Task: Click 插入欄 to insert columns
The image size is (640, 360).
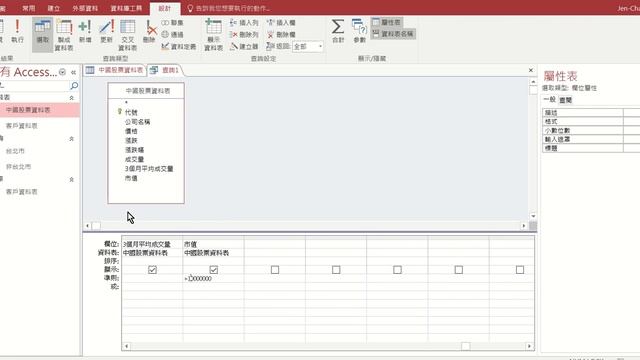Action: (281, 23)
